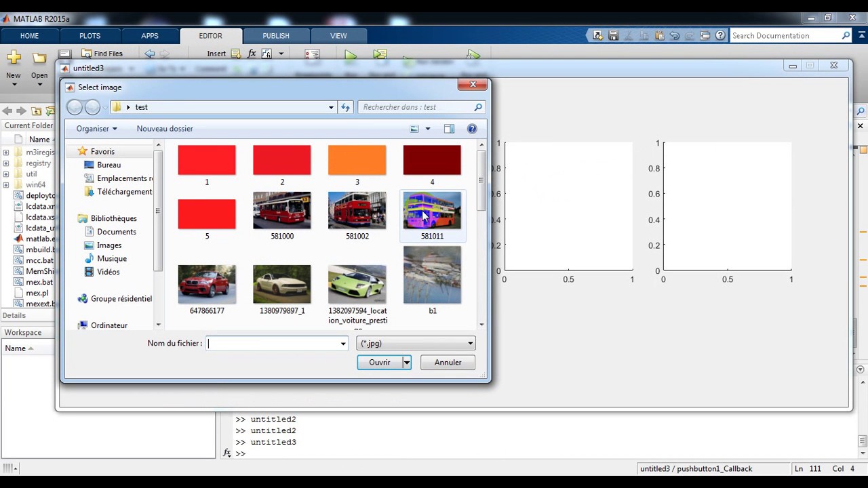Click the MATLAB Help question mark icon
Screen dimensions: 868x488
pyautogui.click(x=720, y=35)
